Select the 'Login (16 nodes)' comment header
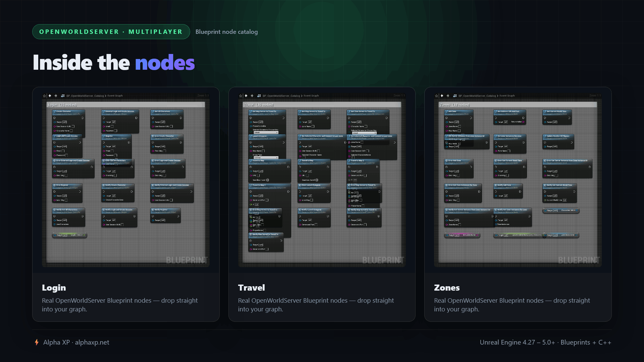Image resolution: width=644 pixels, height=362 pixels. coord(125,105)
